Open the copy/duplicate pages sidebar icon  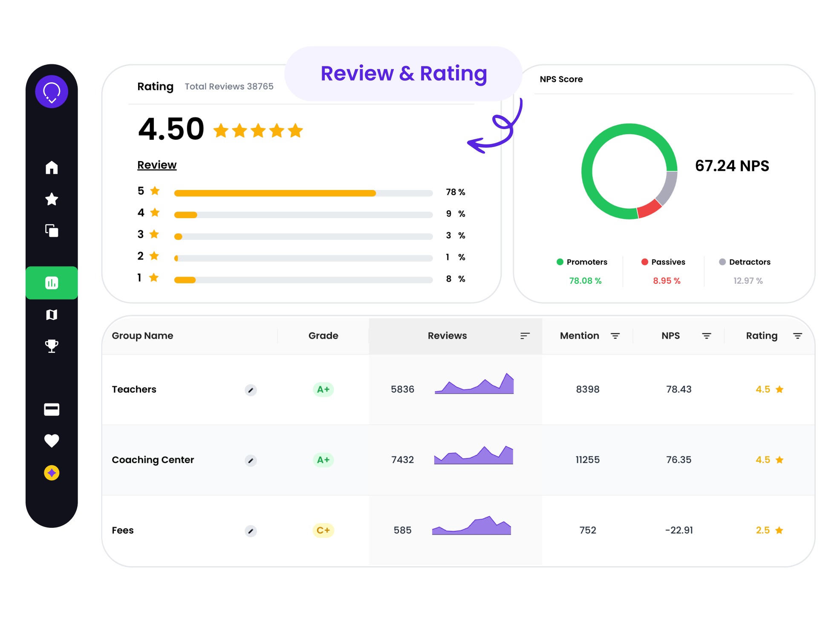[52, 230]
